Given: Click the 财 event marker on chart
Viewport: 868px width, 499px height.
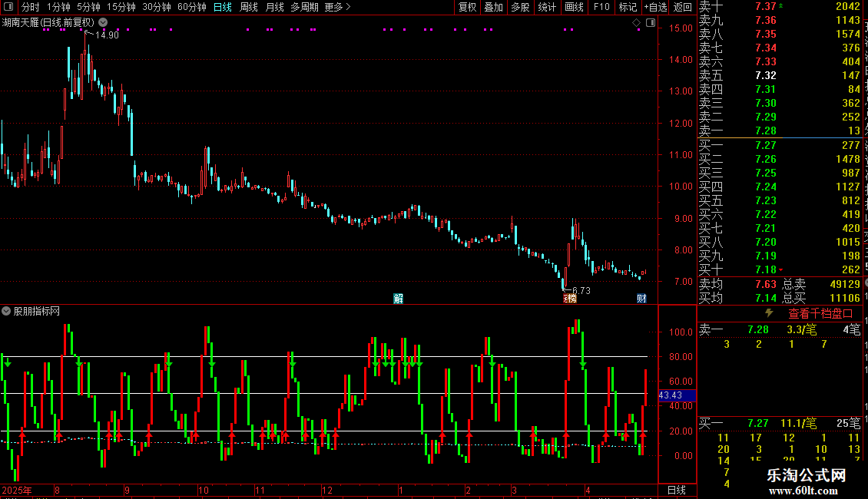Looking at the screenshot, I should [641, 298].
